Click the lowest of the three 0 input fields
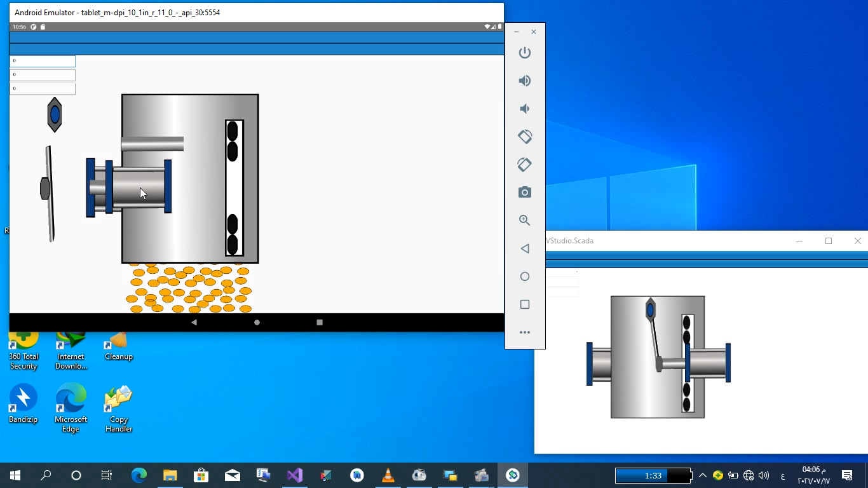 pyautogui.click(x=43, y=89)
